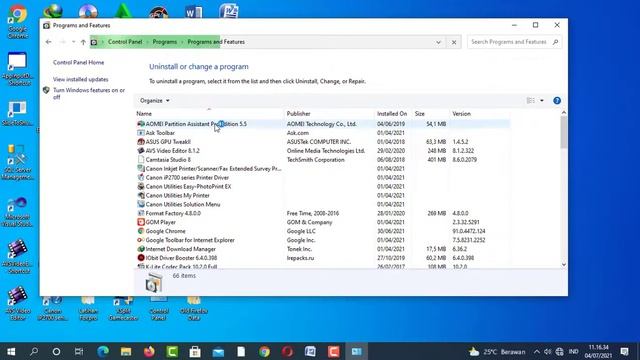Click the blue Help icon

(x=557, y=100)
